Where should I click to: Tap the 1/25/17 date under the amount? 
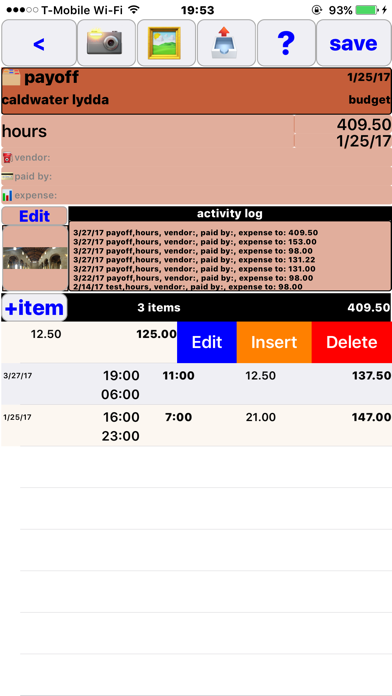364,141
